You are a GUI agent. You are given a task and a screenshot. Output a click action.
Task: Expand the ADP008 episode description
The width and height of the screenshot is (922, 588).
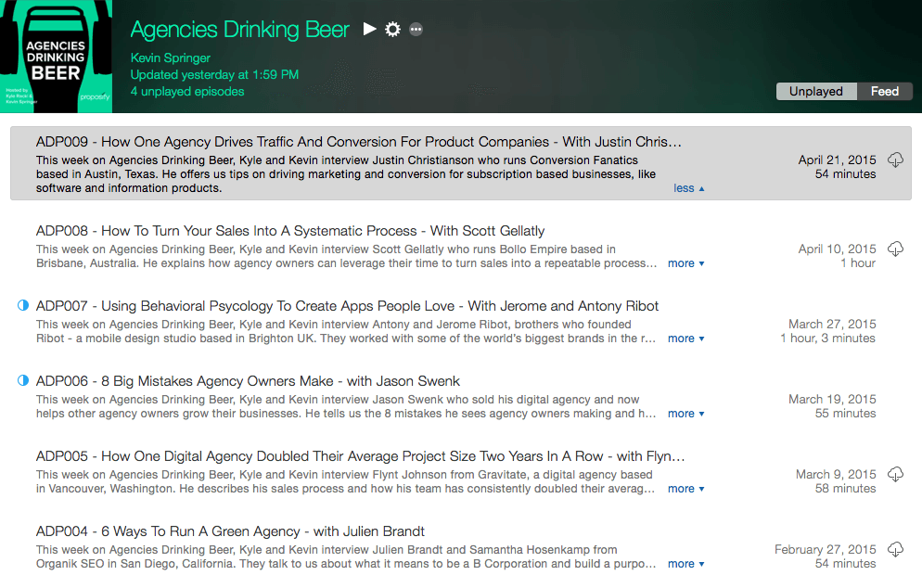[685, 263]
